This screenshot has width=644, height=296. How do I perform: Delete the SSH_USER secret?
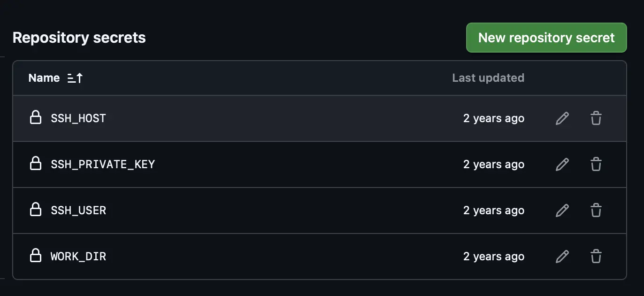(596, 210)
